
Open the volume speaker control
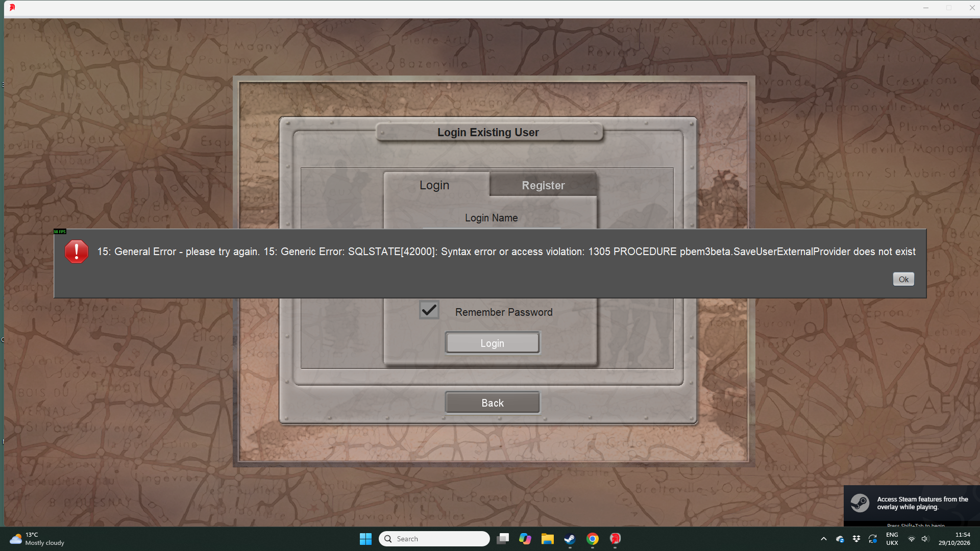pyautogui.click(x=925, y=539)
